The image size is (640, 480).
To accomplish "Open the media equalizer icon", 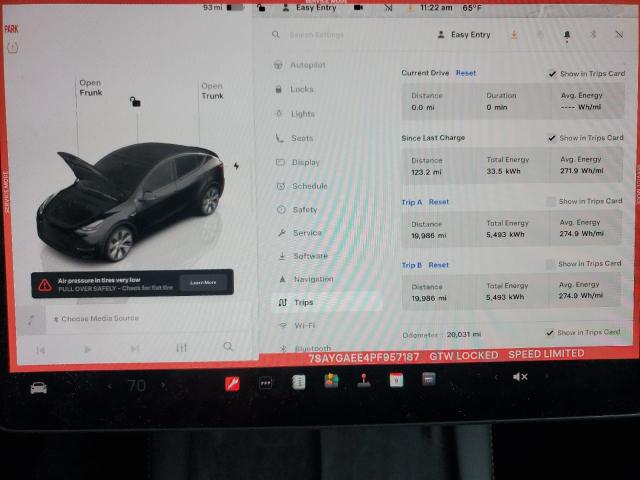I will coord(182,348).
